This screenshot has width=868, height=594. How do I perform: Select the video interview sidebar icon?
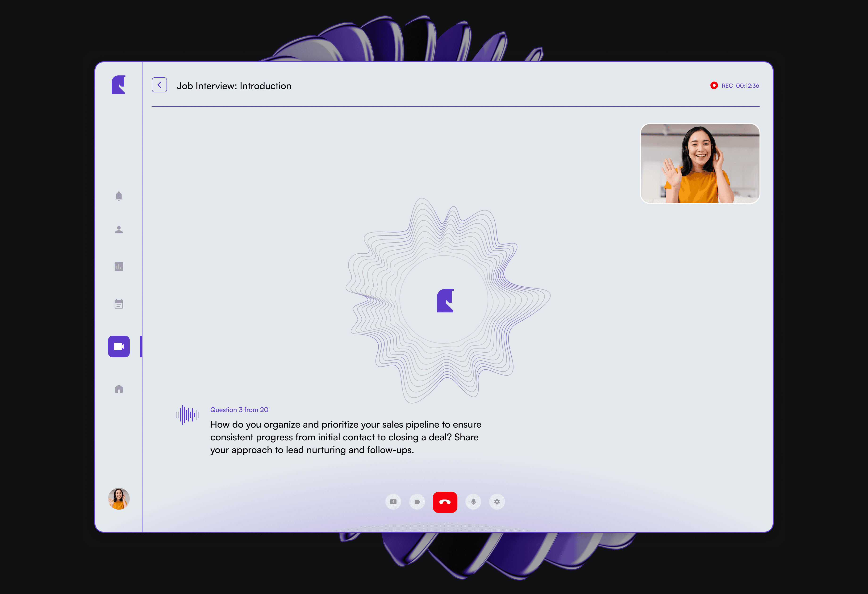119,346
